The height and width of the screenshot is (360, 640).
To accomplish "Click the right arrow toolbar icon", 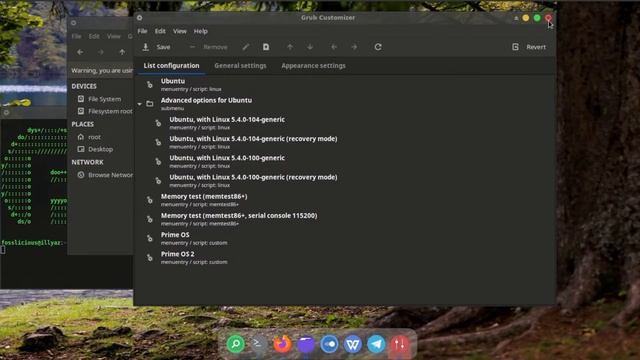I will tap(354, 47).
